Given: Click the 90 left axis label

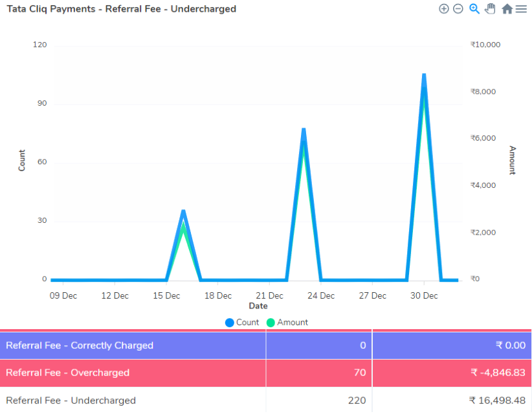Looking at the screenshot, I should point(42,103).
